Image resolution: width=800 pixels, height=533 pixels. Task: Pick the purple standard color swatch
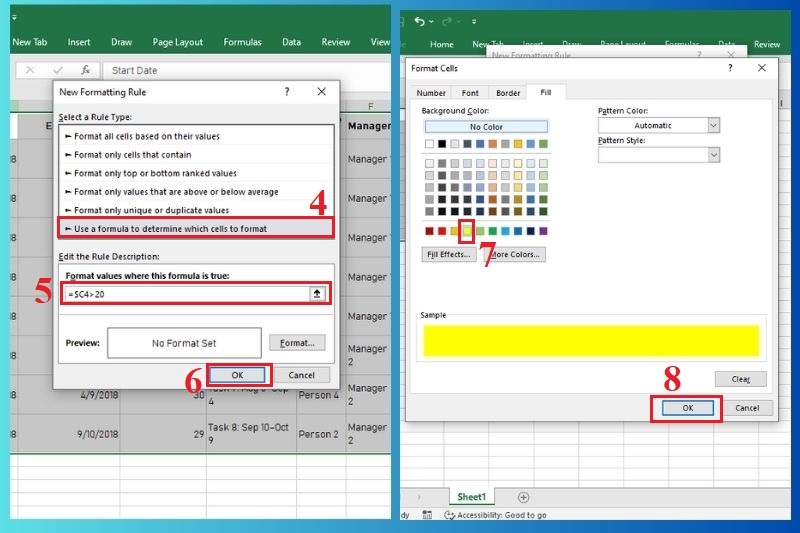tap(543, 231)
